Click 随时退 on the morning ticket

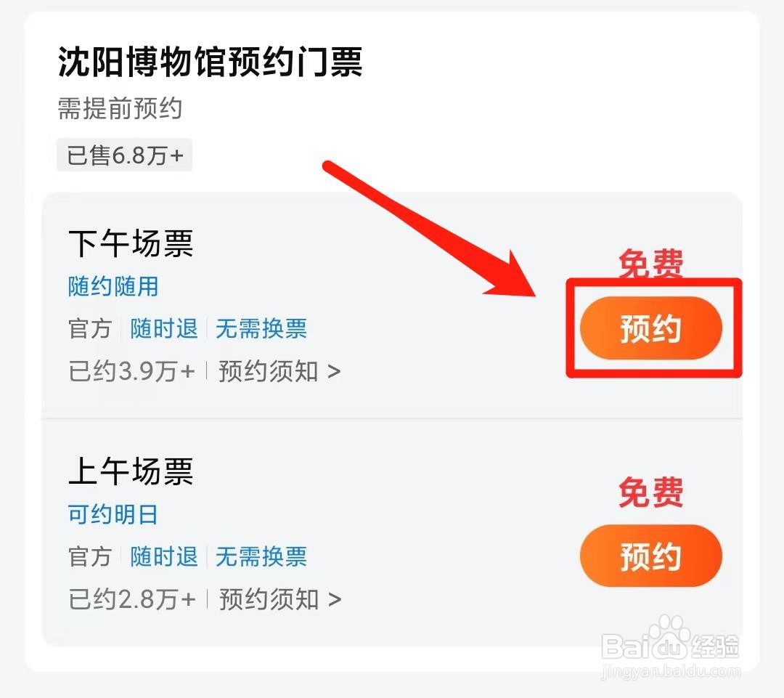[164, 556]
